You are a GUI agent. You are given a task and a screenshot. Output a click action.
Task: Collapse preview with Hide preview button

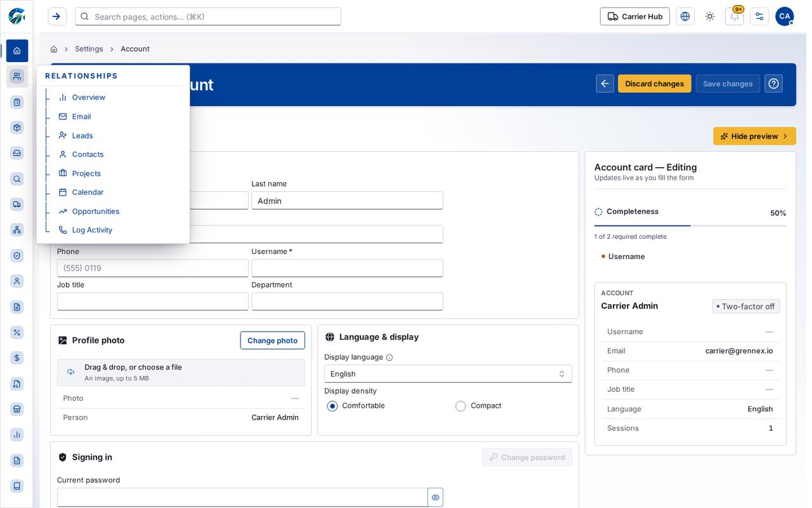[x=754, y=137]
